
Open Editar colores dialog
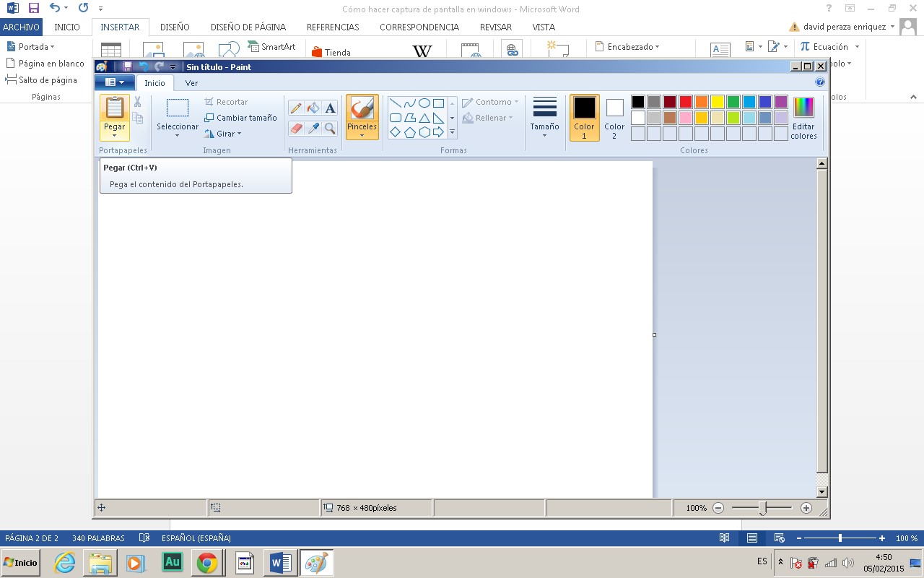(803, 118)
